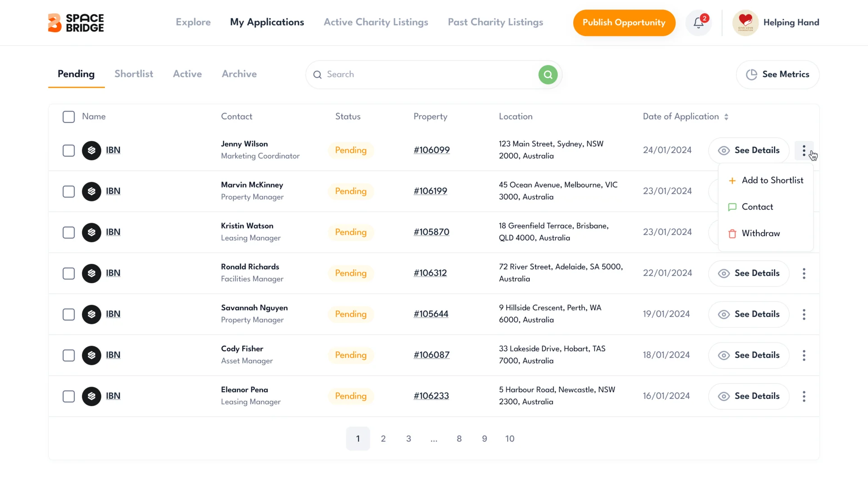Image resolution: width=868 pixels, height=482 pixels.
Task: Open property link #106312
Action: tap(430, 273)
